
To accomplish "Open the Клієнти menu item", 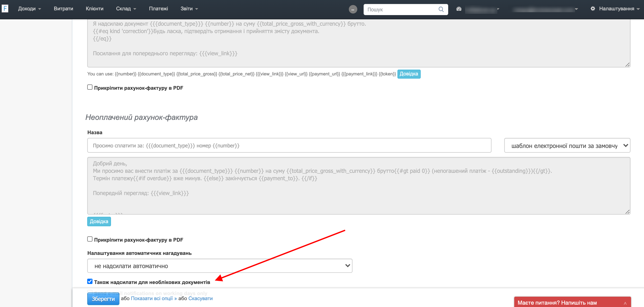I will 94,9.
